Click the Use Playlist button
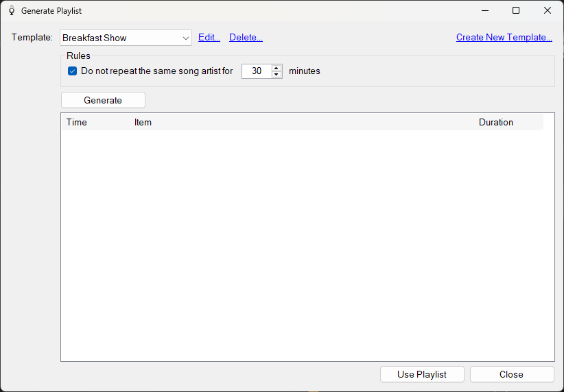 coord(422,374)
